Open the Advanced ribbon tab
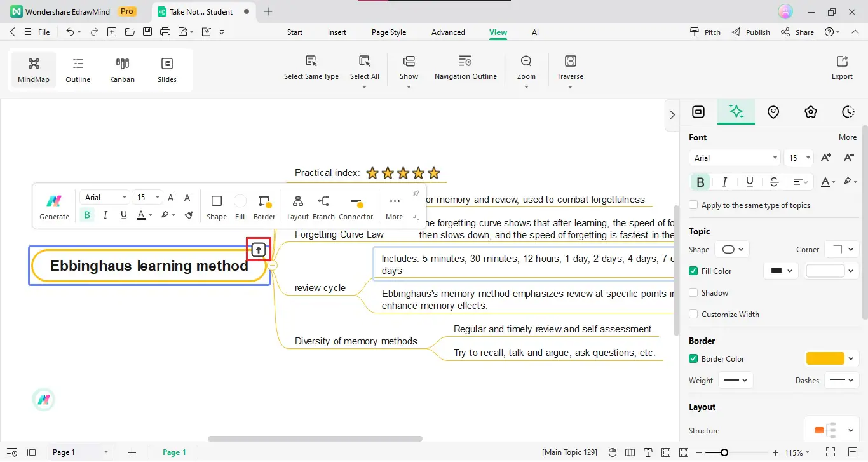The image size is (868, 462). pyautogui.click(x=448, y=32)
